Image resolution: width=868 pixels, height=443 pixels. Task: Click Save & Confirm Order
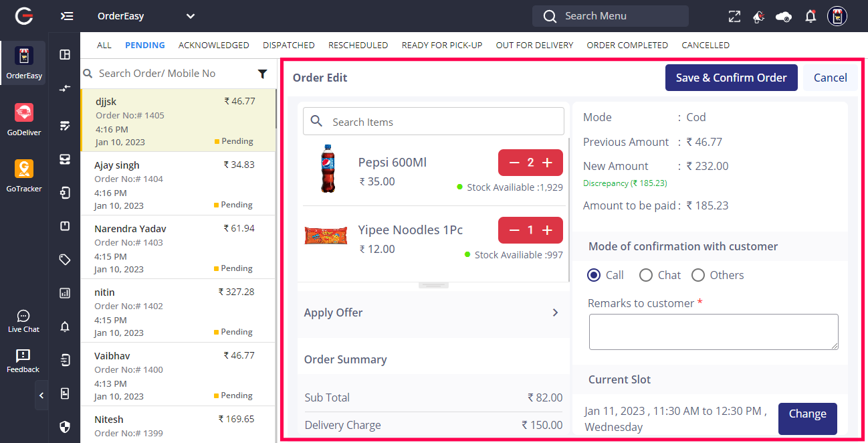coord(731,78)
